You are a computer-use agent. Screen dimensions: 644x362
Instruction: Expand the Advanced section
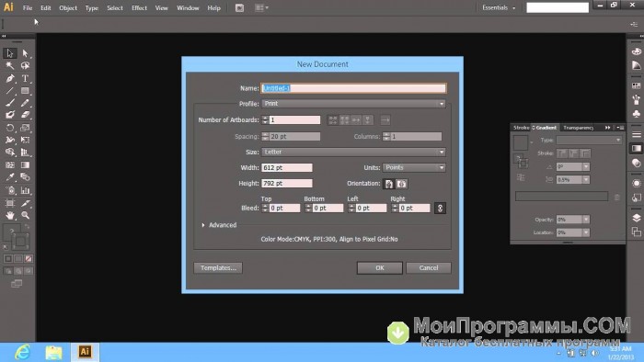[219, 225]
